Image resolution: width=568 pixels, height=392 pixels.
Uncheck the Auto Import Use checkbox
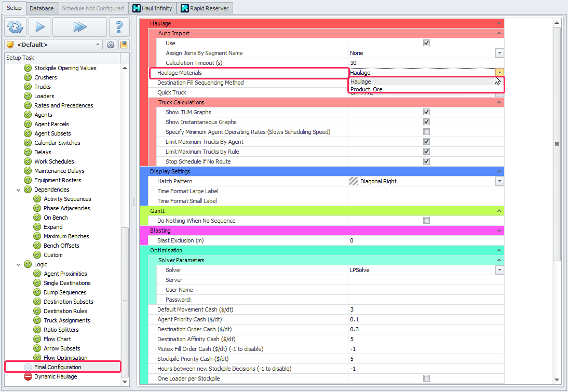click(426, 43)
